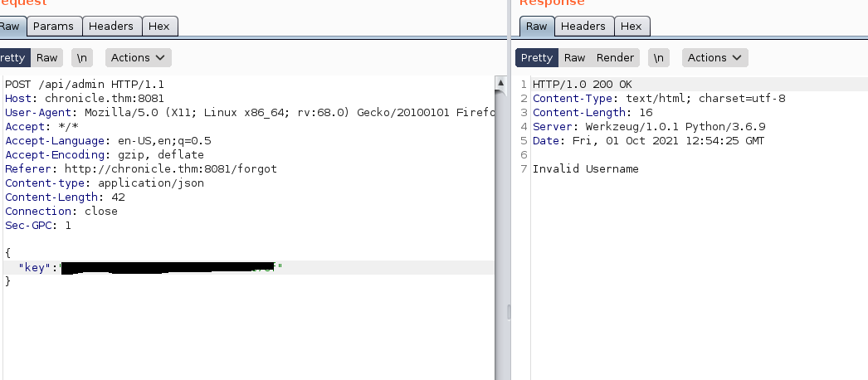This screenshot has height=380, width=868.
Task: Select the request Hex tab
Action: (x=158, y=27)
